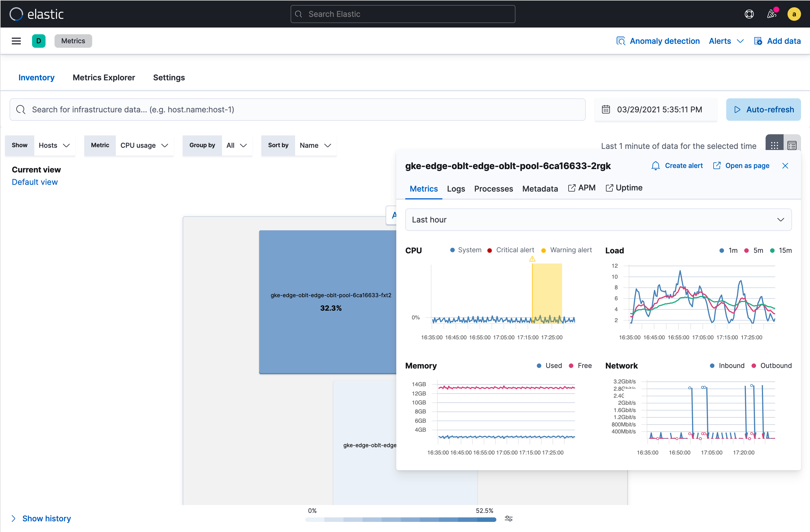
Task: Click the legend options sliders icon
Action: click(508, 519)
